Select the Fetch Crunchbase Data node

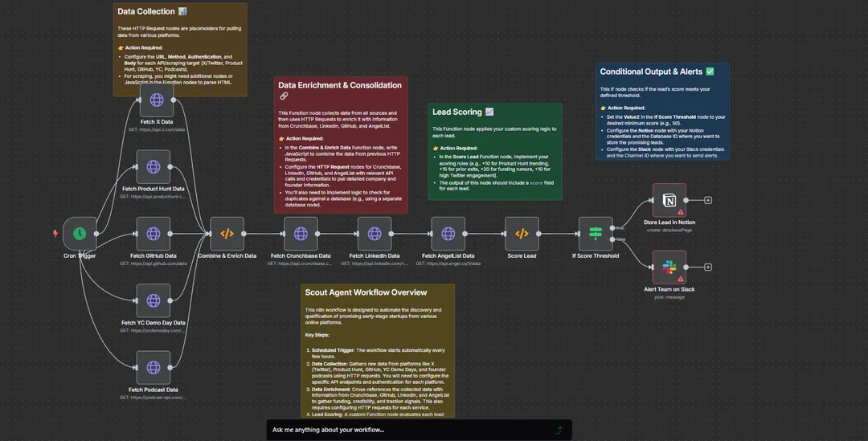click(301, 234)
